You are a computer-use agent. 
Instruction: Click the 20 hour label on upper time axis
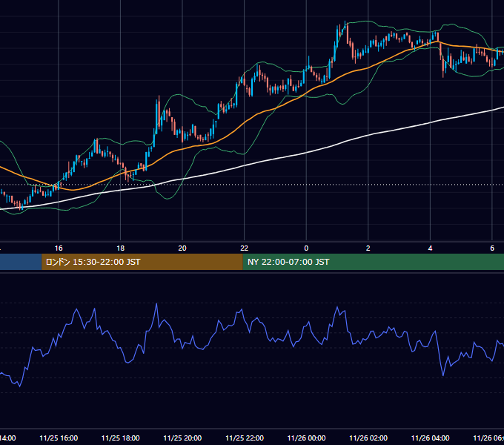coord(182,248)
